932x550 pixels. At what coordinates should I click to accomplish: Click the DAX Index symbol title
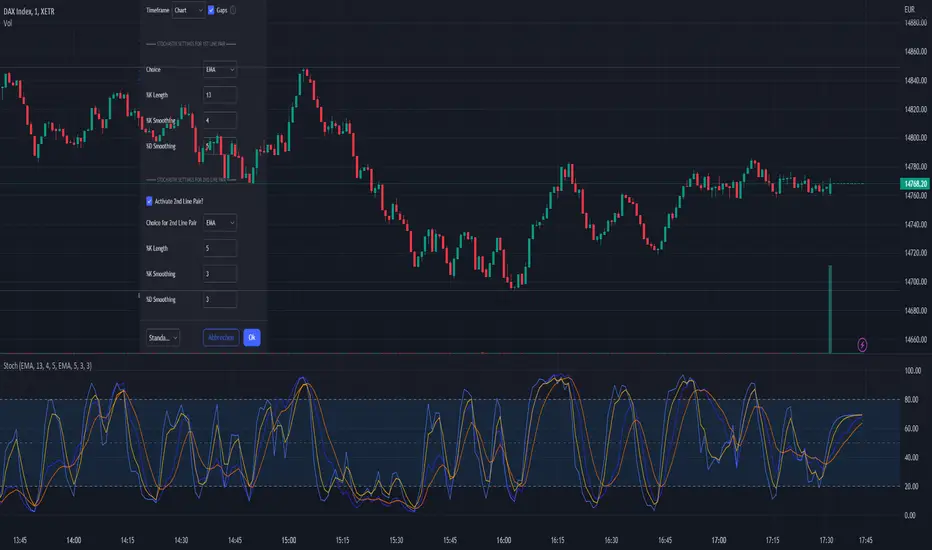coord(29,11)
